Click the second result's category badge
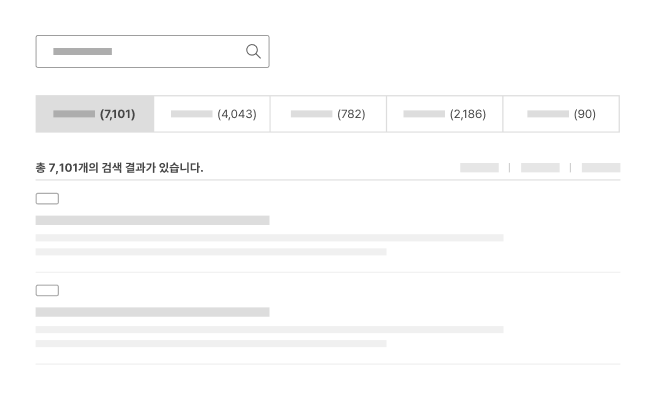 click(x=47, y=290)
